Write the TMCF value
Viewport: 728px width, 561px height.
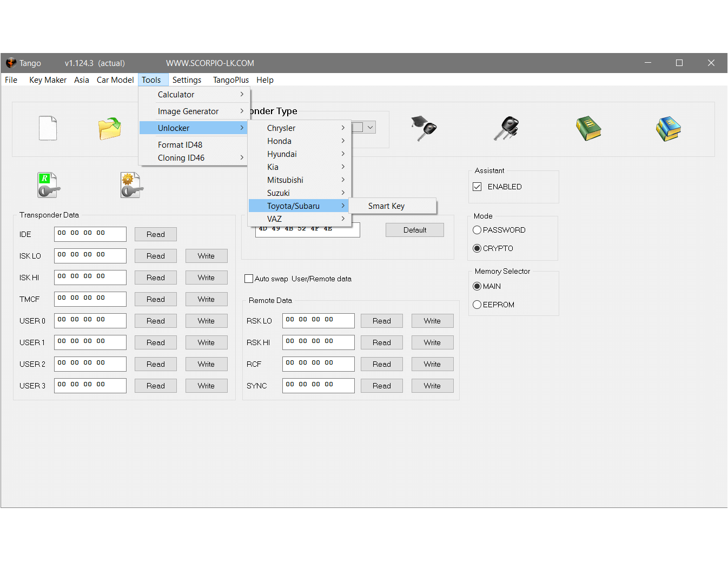click(x=206, y=299)
